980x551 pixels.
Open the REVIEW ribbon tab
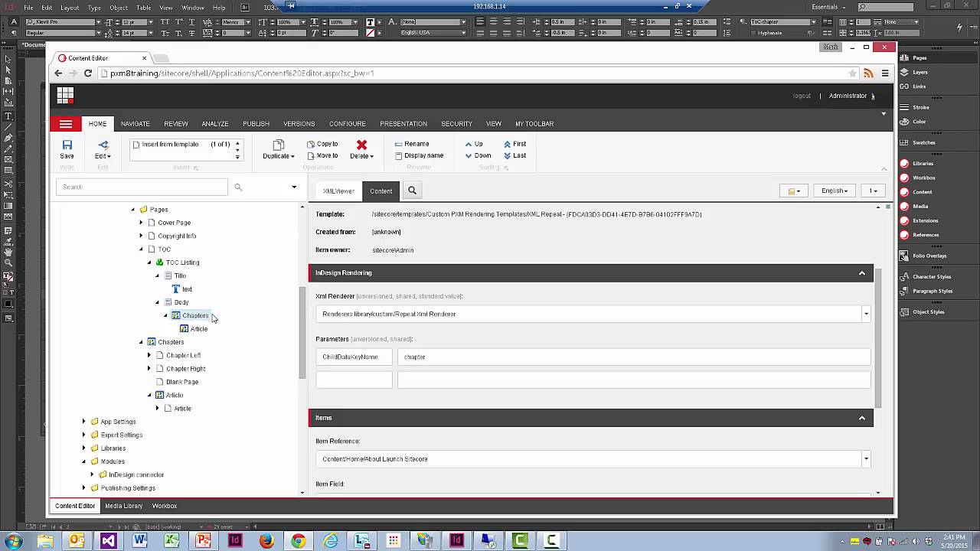pos(175,124)
